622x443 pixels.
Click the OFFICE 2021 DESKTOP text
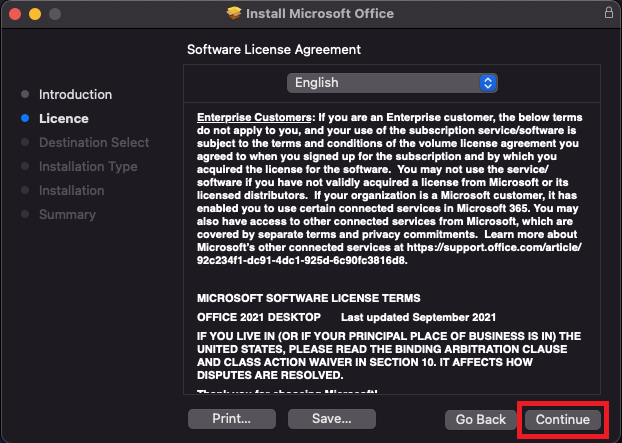click(x=259, y=317)
